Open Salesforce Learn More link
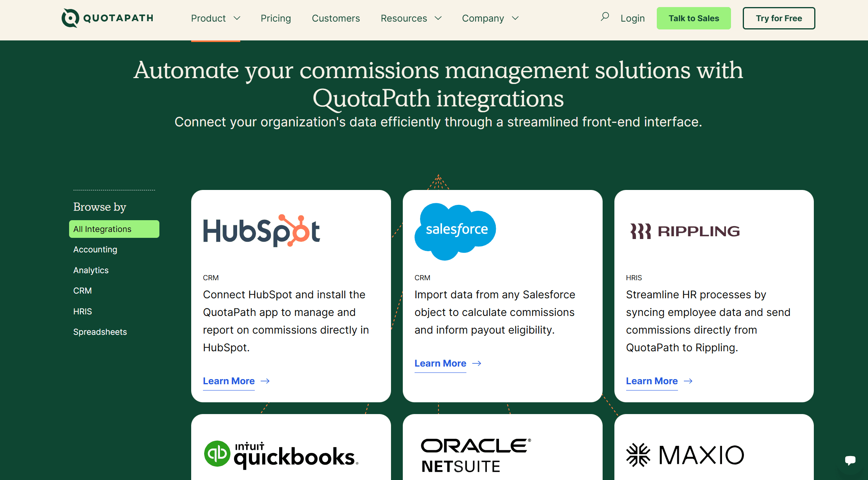 click(x=440, y=363)
